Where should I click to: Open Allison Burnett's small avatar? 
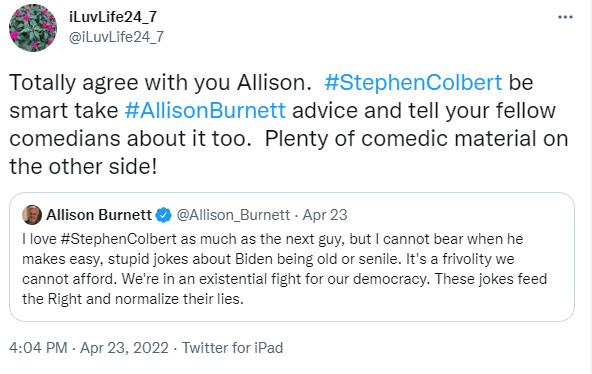[32, 215]
